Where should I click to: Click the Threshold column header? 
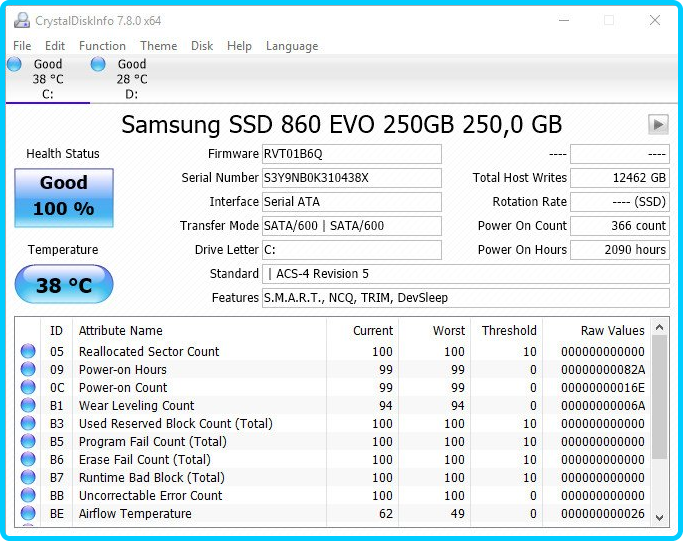pos(507,331)
